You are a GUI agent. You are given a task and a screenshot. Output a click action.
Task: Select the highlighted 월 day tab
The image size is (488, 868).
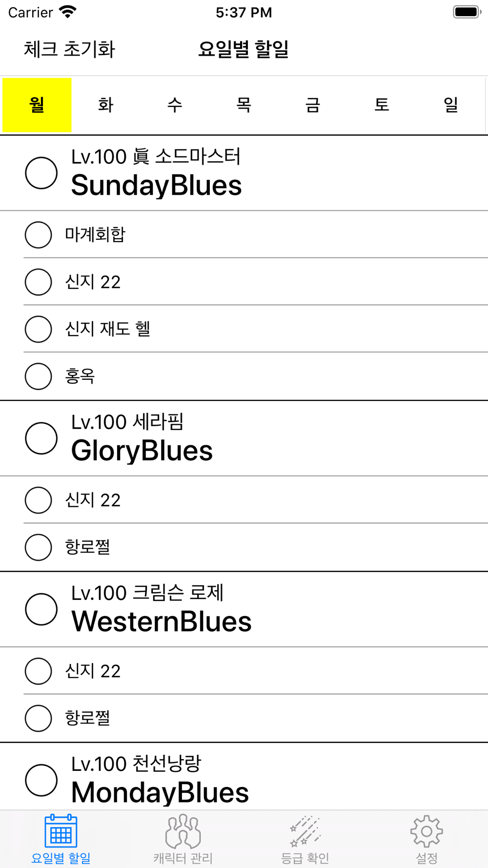tap(37, 105)
